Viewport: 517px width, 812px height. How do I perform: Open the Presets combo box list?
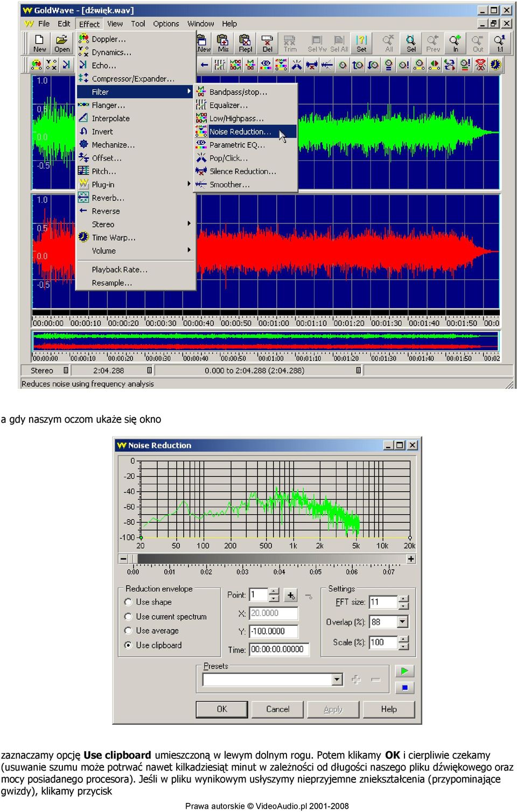[337, 680]
